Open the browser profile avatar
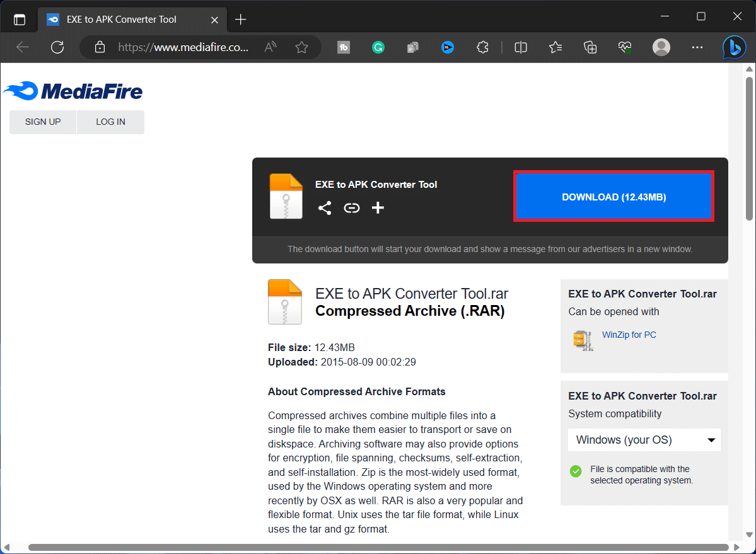This screenshot has height=554, width=756. (661, 47)
